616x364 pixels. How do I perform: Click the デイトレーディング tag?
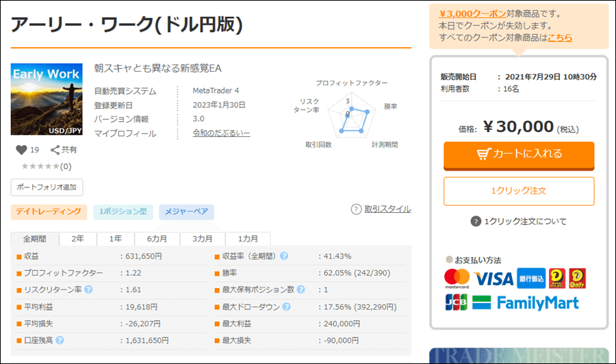point(49,212)
